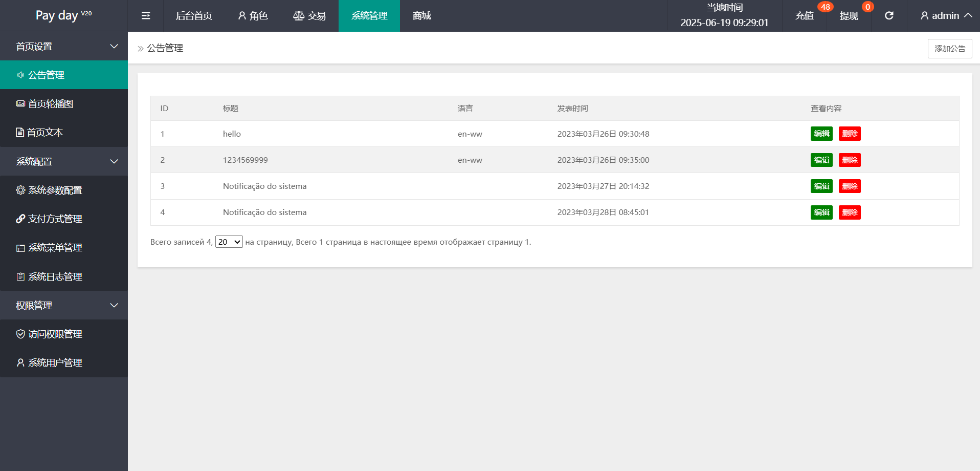Click the 48 badge on 充值
This screenshot has height=471, width=980.
[x=826, y=7]
